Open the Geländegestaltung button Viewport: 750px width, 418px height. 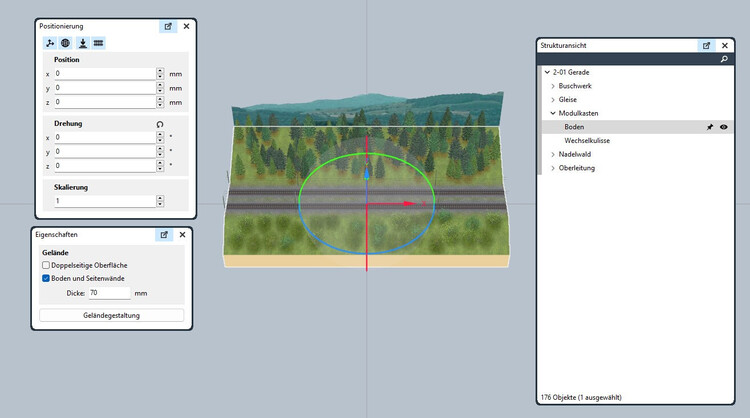[x=111, y=316]
